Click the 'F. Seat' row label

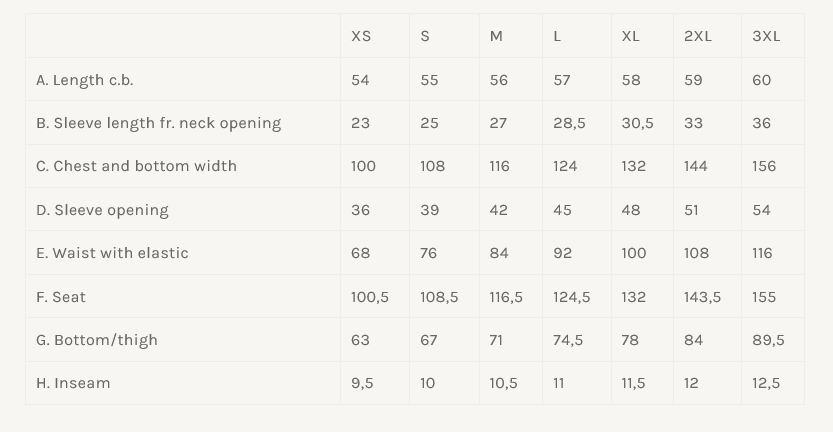coord(60,297)
